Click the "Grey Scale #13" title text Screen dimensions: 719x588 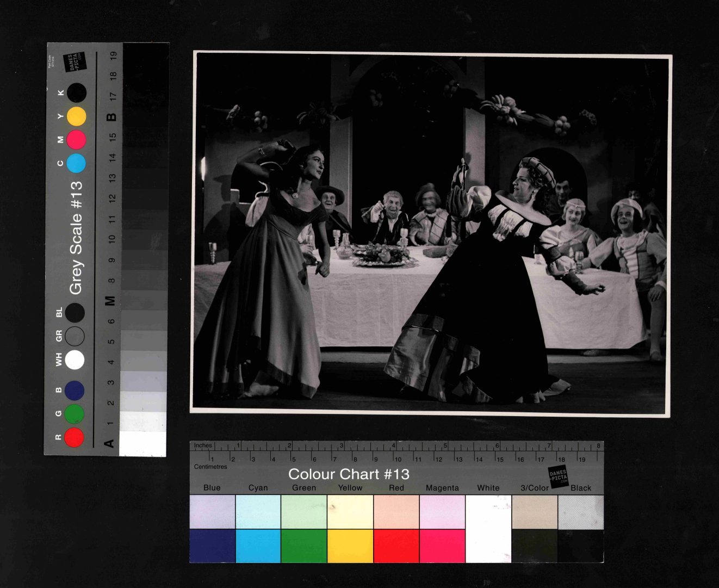point(76,238)
